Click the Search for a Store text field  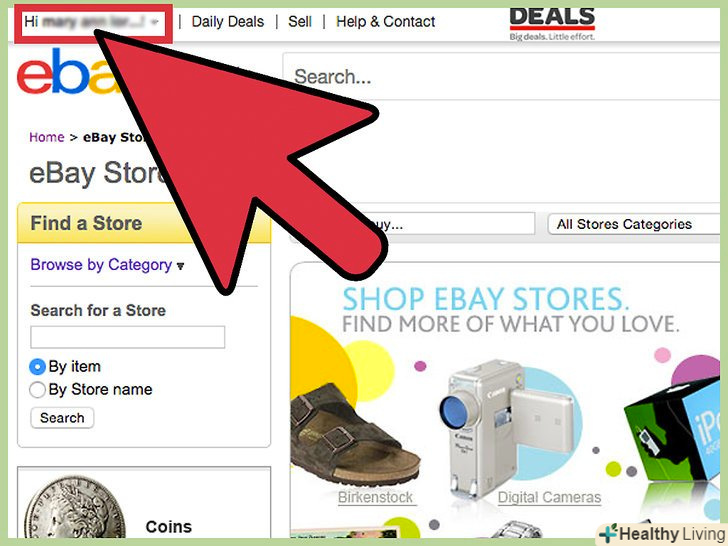tap(128, 337)
